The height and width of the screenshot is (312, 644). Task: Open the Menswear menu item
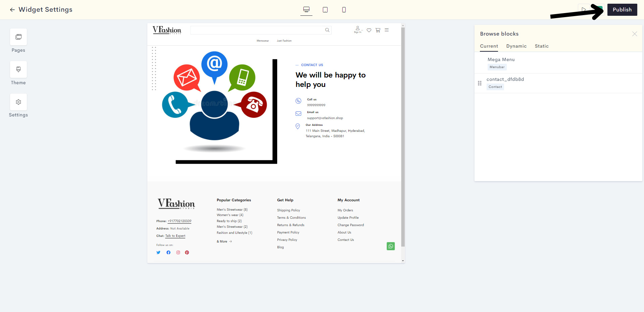[263, 41]
